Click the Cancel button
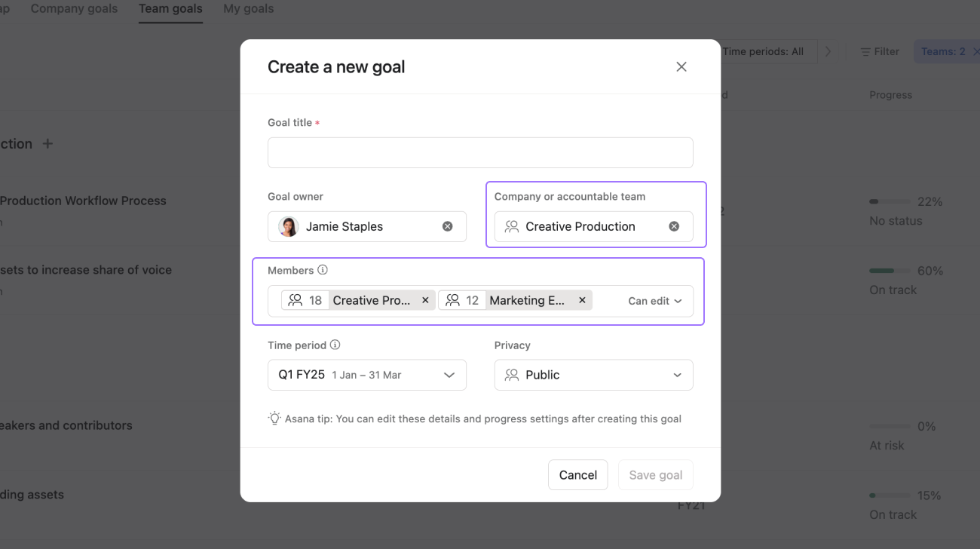 point(577,474)
